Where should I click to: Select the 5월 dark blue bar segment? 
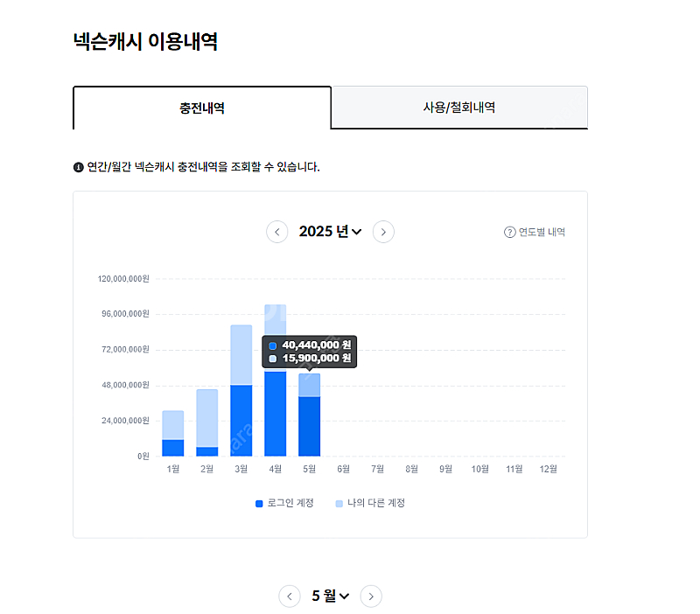(x=310, y=427)
